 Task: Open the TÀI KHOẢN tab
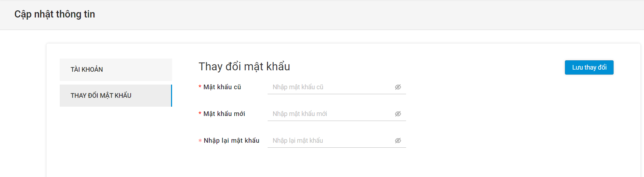pos(116,70)
